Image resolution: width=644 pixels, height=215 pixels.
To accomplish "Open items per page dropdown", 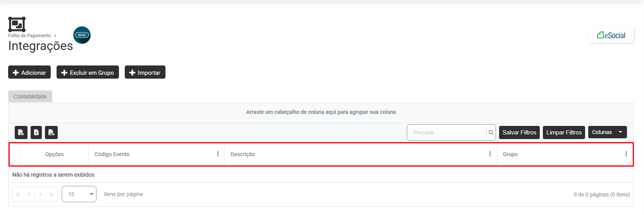I will [79, 194].
